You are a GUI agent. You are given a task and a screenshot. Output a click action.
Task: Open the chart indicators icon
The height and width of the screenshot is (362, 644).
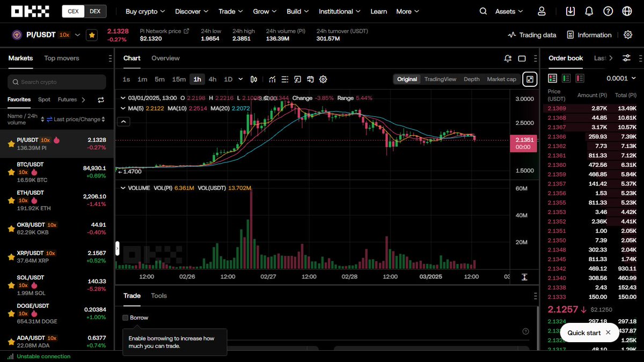(x=273, y=79)
